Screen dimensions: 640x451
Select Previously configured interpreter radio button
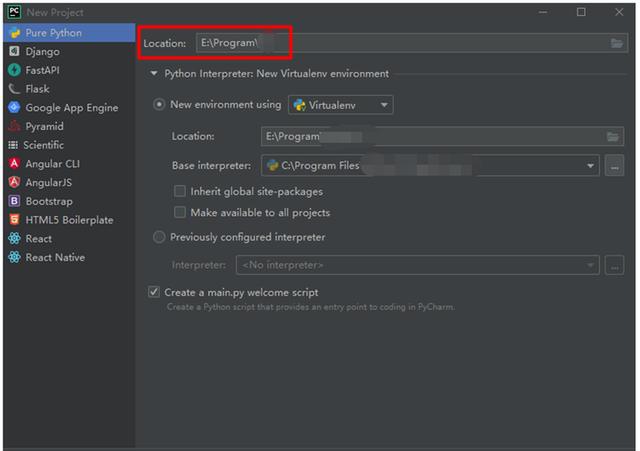(159, 237)
